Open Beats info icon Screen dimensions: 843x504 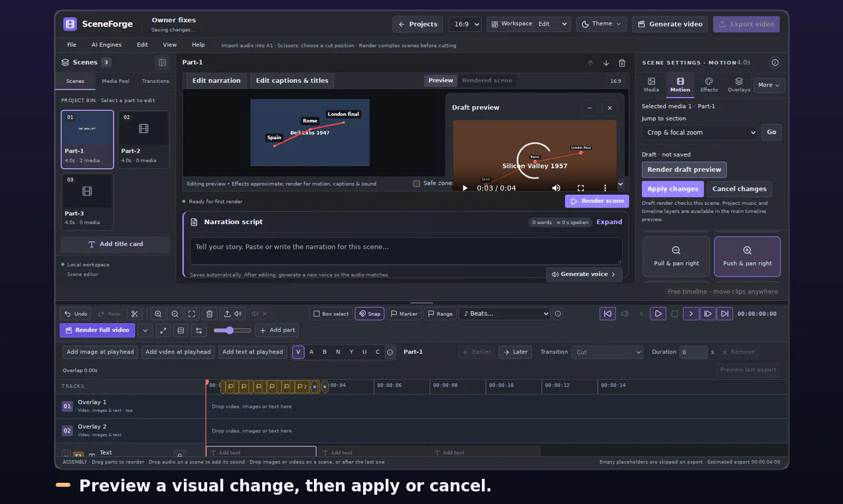[x=558, y=314]
